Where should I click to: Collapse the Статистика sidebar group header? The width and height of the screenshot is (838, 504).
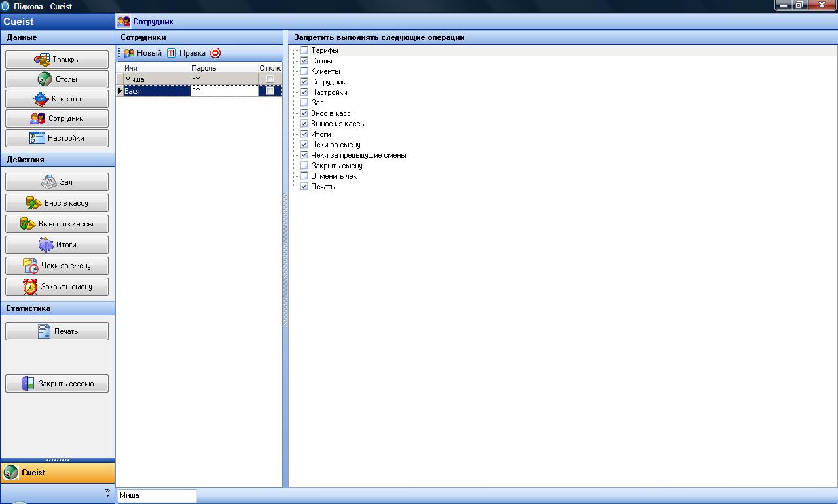[x=57, y=308]
